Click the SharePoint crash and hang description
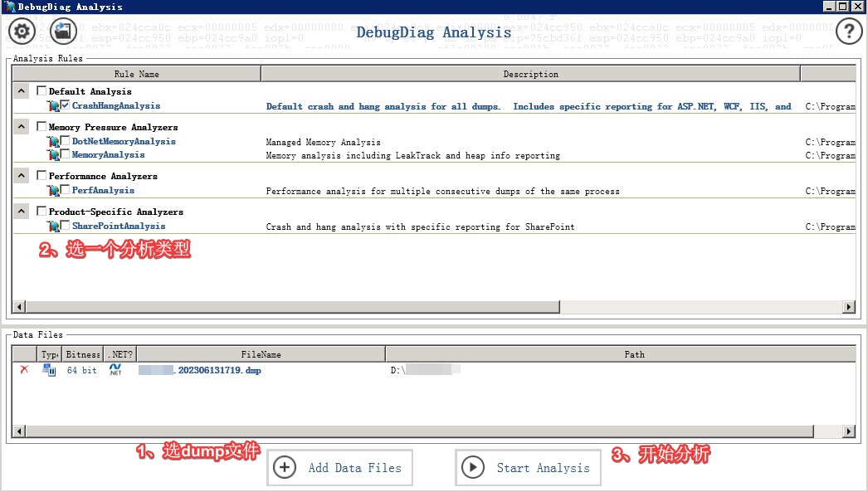Image resolution: width=868 pixels, height=492 pixels. pos(420,227)
